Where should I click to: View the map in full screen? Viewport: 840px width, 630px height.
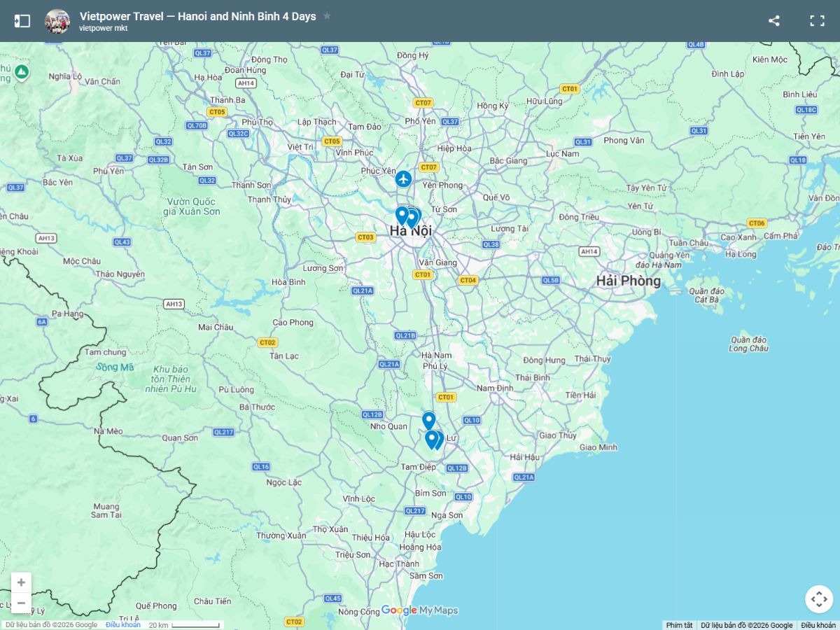coord(817,21)
